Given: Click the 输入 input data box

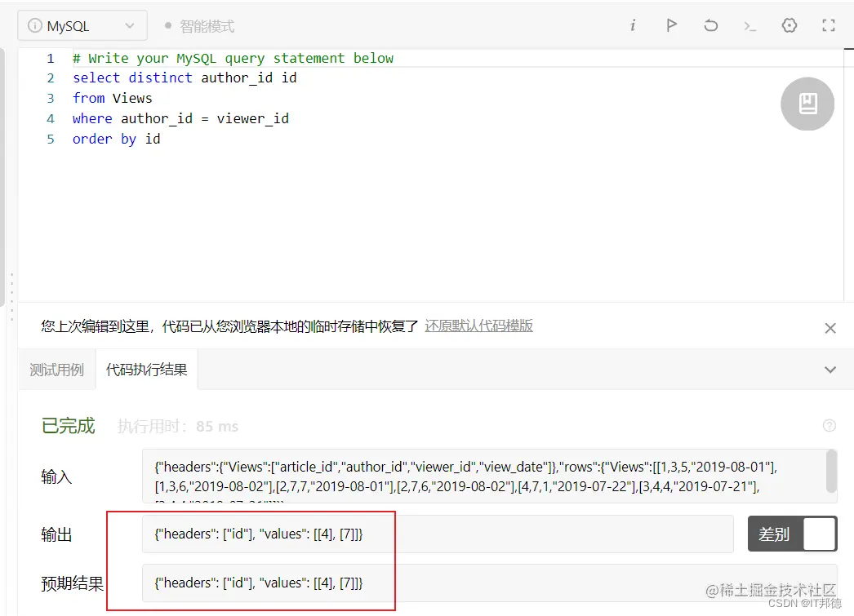Looking at the screenshot, I should pyautogui.click(x=489, y=476).
